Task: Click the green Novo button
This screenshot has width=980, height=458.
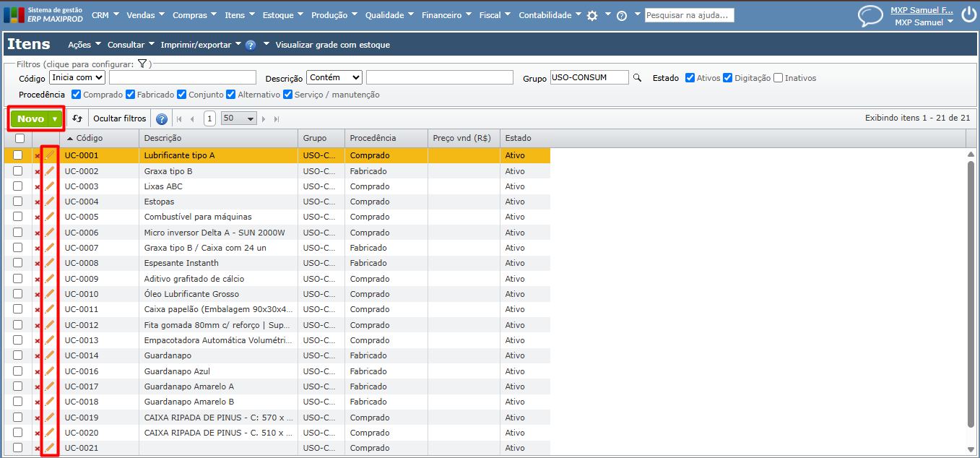Action: click(30, 119)
